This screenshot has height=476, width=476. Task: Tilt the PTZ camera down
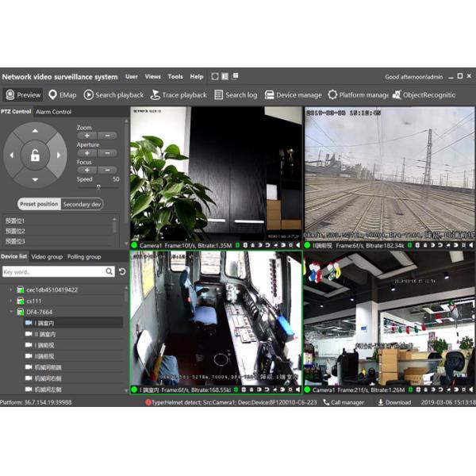tap(35, 180)
